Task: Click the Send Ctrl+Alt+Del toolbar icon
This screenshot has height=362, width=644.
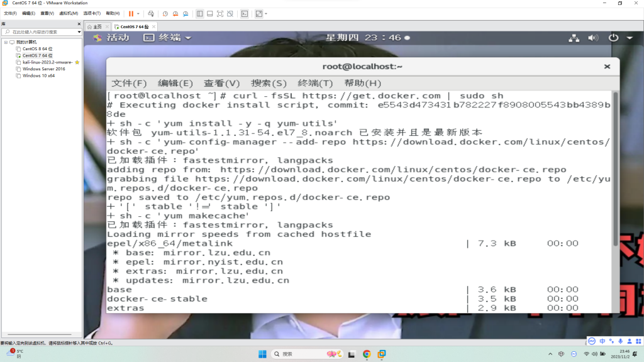Action: tap(151, 13)
